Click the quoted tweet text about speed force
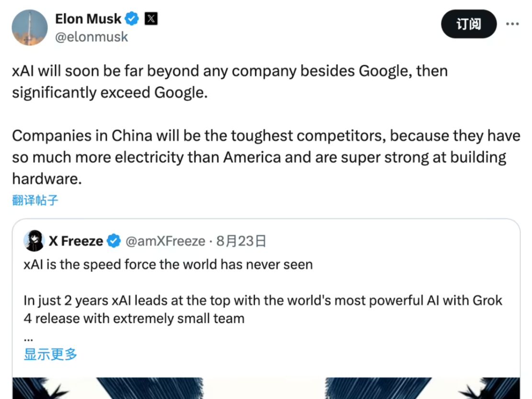532x399 pixels. tap(168, 264)
